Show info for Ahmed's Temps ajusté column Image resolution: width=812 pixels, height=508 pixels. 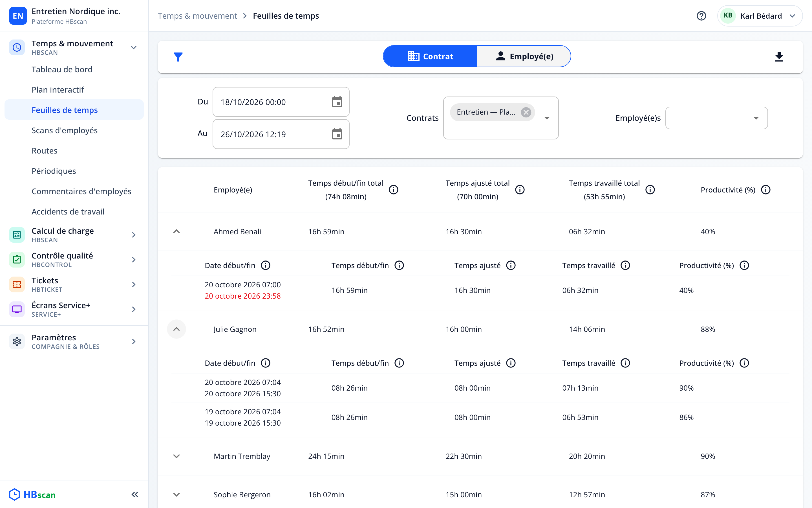[511, 265]
